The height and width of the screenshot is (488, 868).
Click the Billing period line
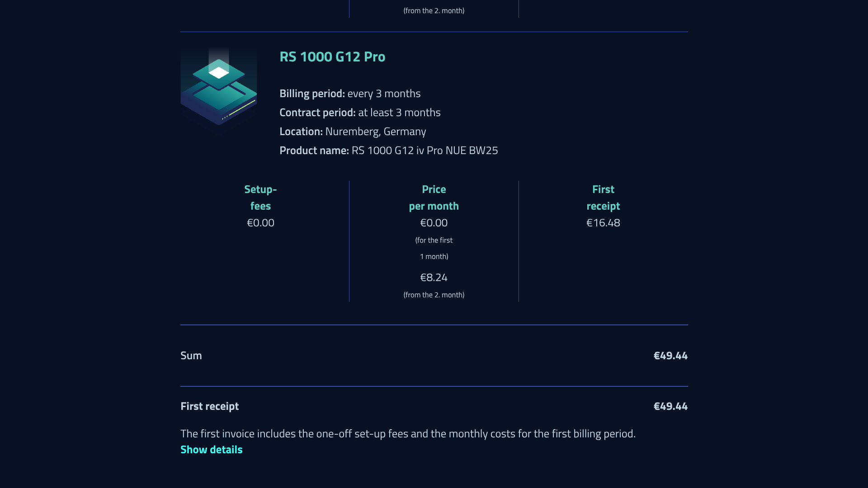coord(350,94)
